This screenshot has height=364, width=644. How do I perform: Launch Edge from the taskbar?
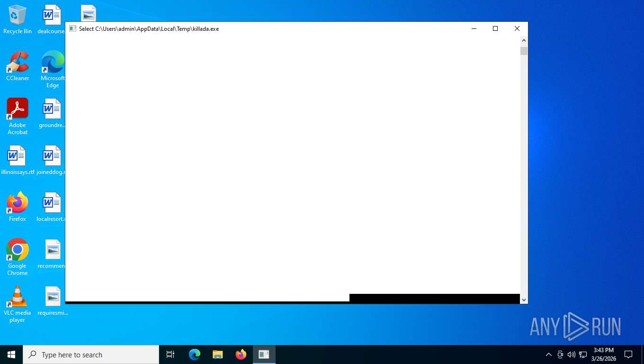point(195,355)
